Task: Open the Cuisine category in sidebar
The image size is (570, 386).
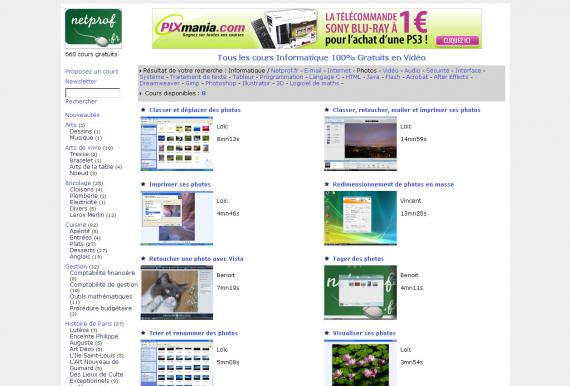Action: pos(76,225)
